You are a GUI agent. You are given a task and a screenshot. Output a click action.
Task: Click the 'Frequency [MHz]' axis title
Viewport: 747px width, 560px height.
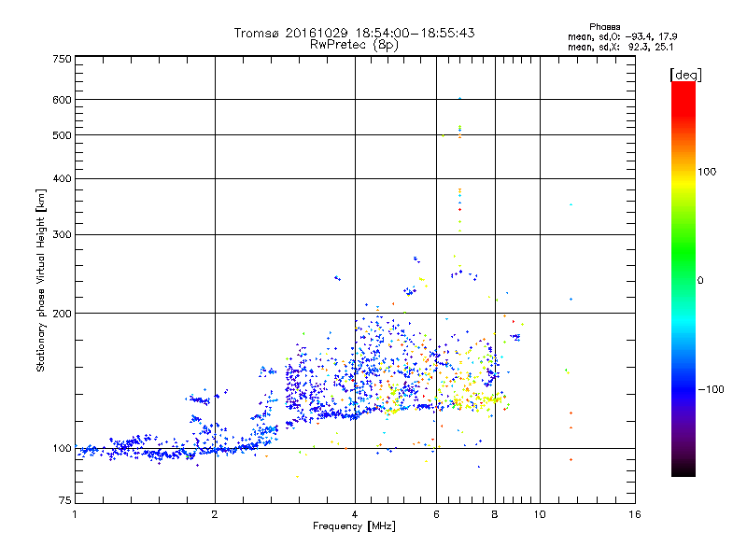[354, 526]
